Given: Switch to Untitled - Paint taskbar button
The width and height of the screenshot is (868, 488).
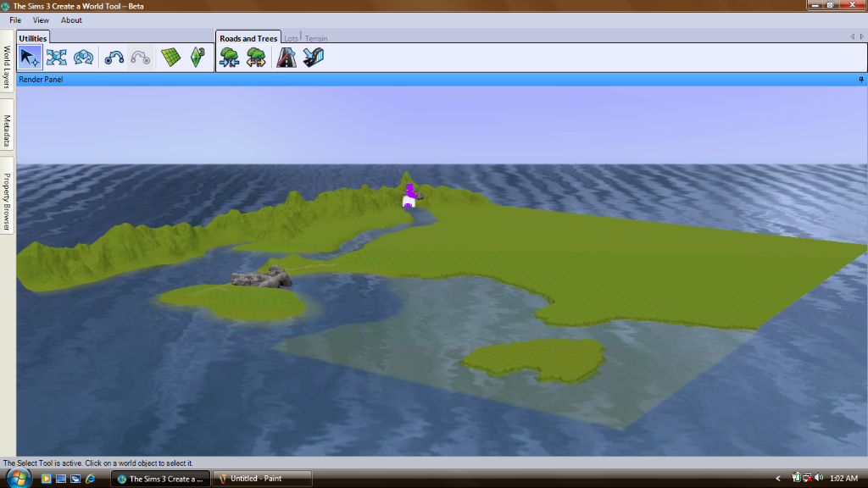Looking at the screenshot, I should [x=262, y=479].
